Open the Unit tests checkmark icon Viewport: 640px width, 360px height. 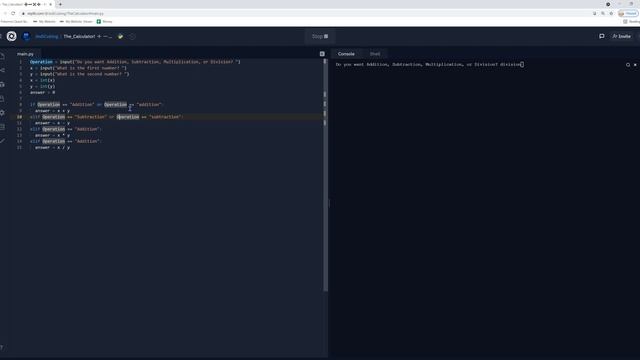click(2, 141)
